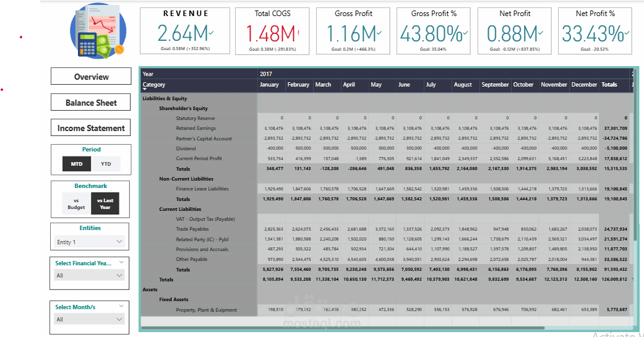This screenshot has height=337, width=644.
Task: Collapse the Select Month/s slicer header chevron
Action: point(121,306)
